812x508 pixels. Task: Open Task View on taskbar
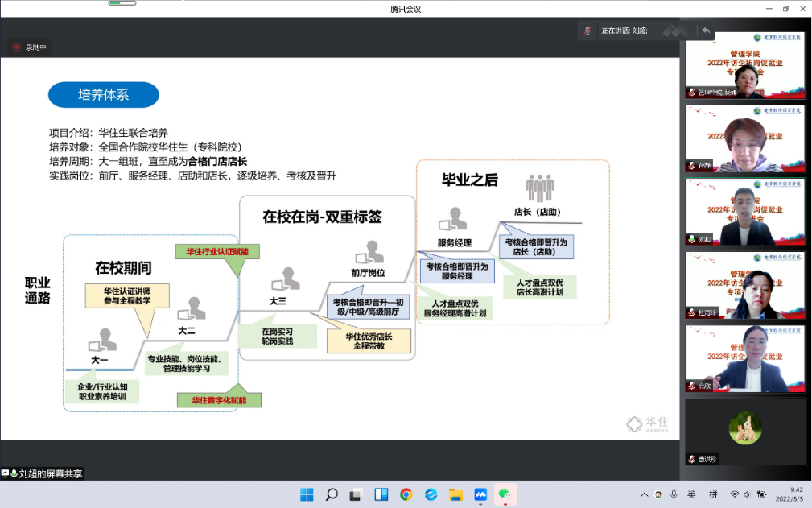(x=356, y=494)
